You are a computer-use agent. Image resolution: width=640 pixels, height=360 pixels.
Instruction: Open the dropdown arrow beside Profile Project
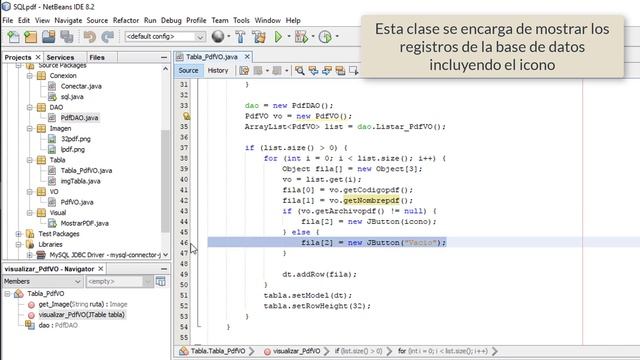pos(337,37)
